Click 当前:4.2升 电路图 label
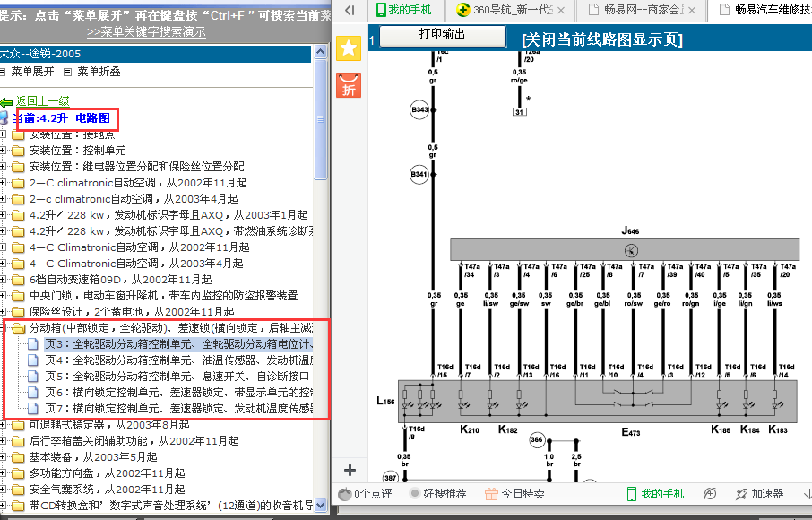The height and width of the screenshot is (520, 812). (61, 118)
